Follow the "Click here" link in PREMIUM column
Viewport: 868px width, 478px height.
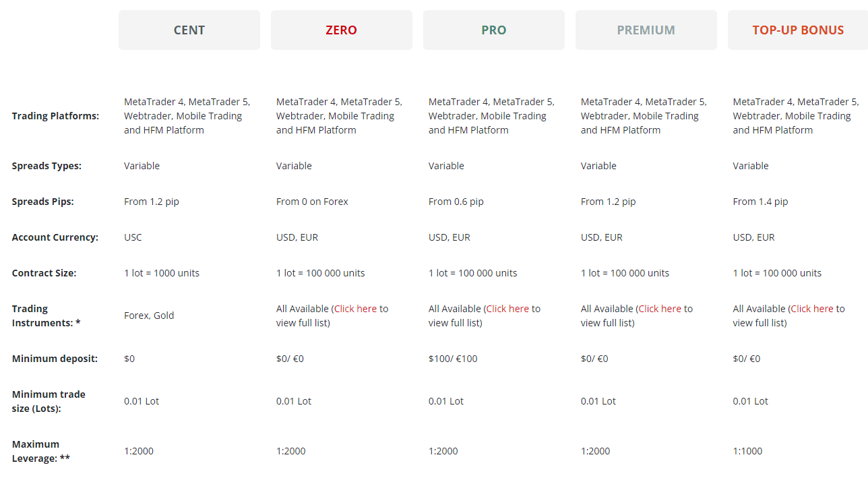coord(660,309)
